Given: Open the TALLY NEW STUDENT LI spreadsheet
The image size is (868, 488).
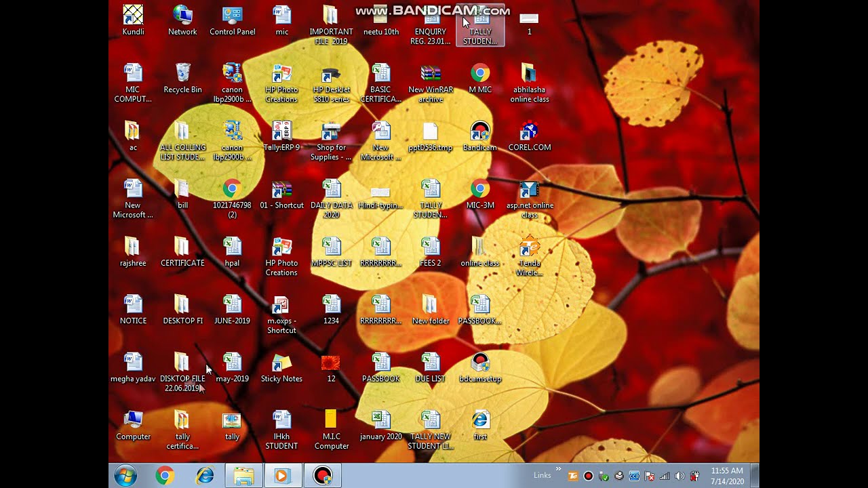Looking at the screenshot, I should point(431,430).
